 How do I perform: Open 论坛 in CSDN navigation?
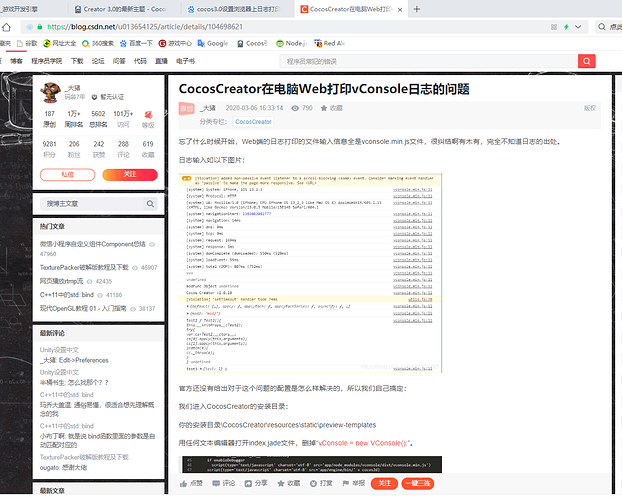(x=98, y=61)
